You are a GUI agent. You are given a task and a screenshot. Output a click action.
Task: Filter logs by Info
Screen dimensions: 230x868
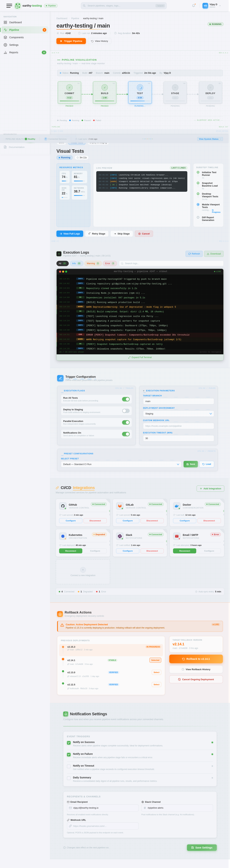[76, 263]
